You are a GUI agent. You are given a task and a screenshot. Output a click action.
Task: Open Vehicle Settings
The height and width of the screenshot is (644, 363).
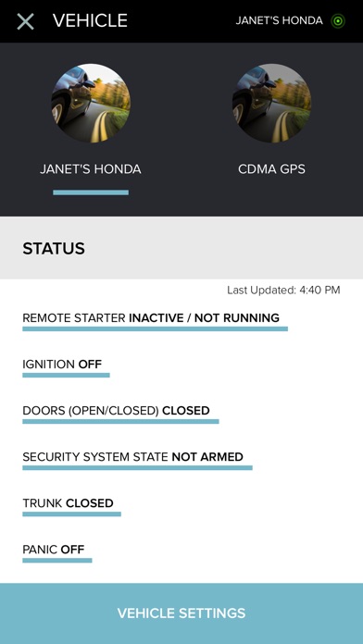tap(181, 613)
